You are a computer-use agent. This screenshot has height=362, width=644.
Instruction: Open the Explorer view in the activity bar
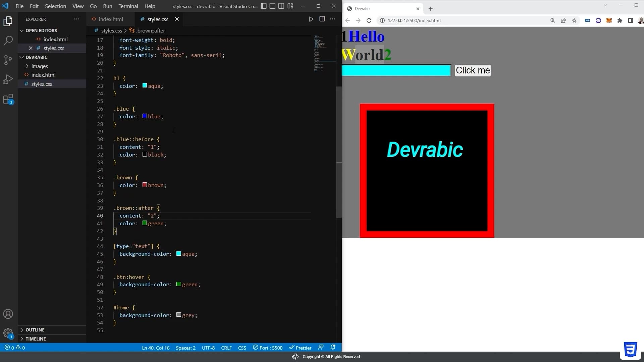coord(8,21)
